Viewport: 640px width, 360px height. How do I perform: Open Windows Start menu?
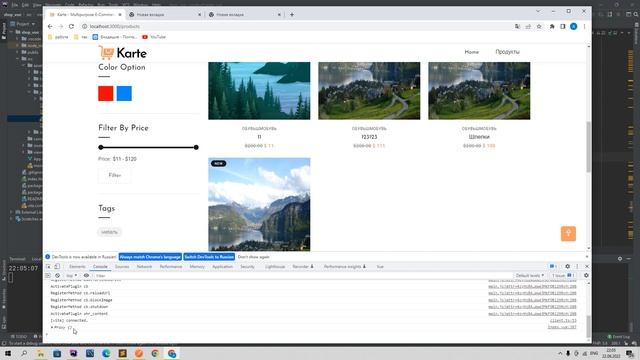(8, 353)
